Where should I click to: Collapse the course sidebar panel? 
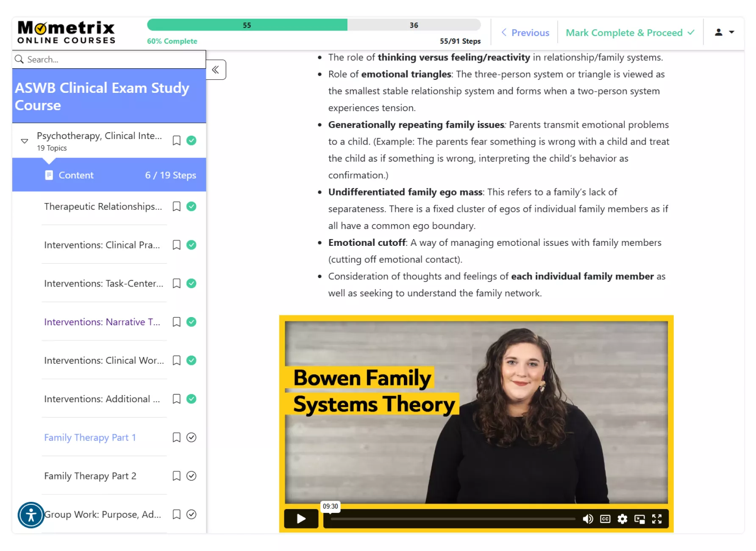pyautogui.click(x=216, y=70)
